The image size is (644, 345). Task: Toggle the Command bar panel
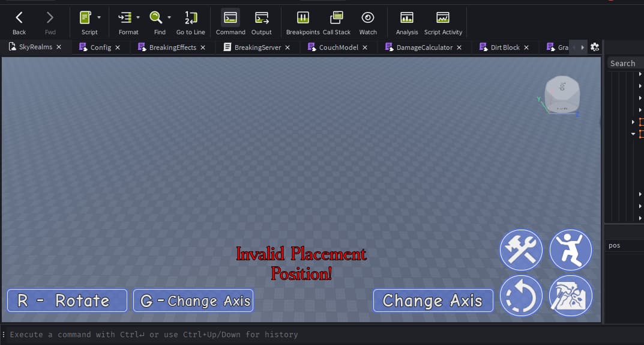pyautogui.click(x=230, y=23)
